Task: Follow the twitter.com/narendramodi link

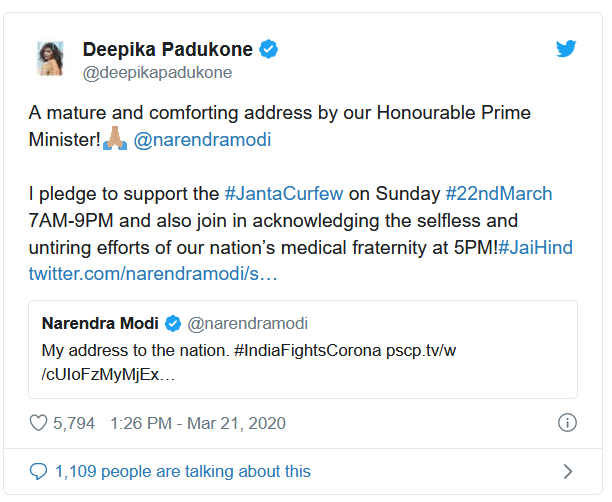Action: [x=153, y=272]
